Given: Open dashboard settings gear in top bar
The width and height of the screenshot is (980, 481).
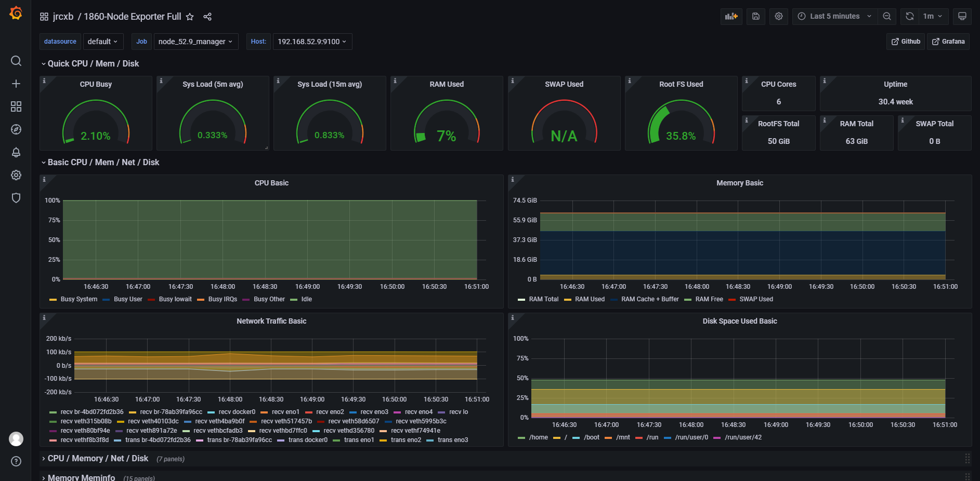Looking at the screenshot, I should [x=779, y=16].
